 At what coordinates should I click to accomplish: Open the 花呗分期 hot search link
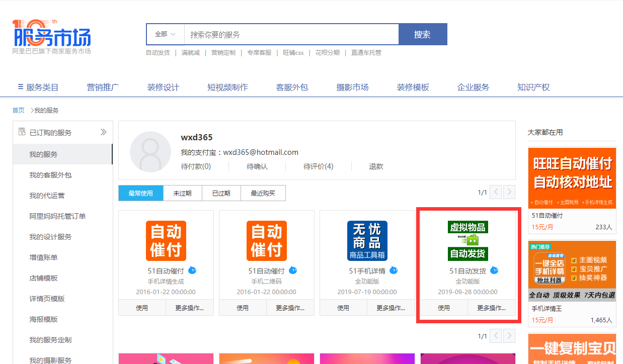(x=328, y=52)
